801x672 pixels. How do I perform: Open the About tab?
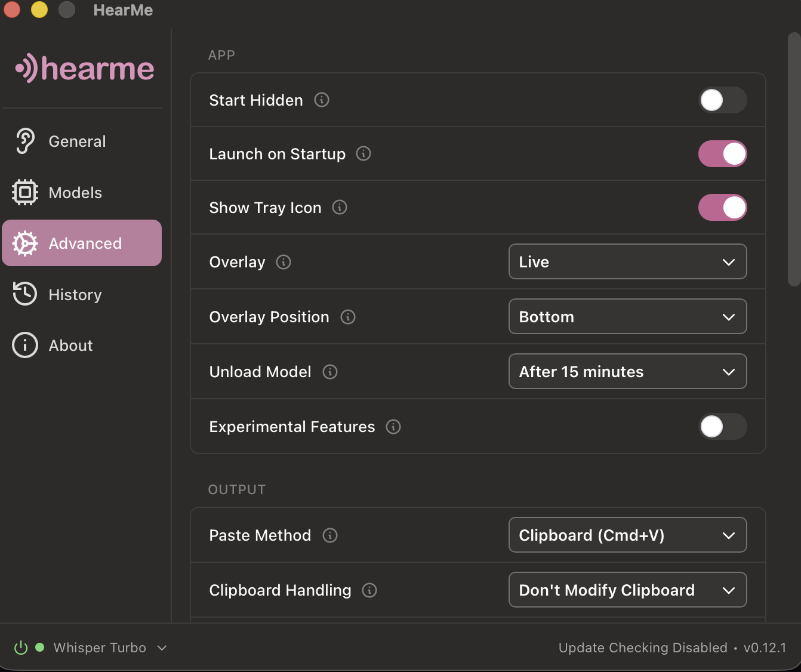pos(82,345)
